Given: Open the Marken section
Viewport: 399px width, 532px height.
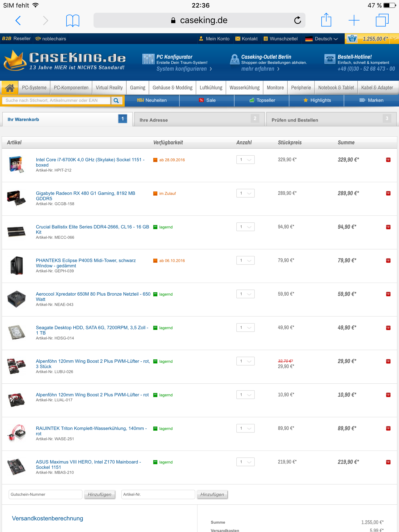Looking at the screenshot, I should [x=371, y=100].
